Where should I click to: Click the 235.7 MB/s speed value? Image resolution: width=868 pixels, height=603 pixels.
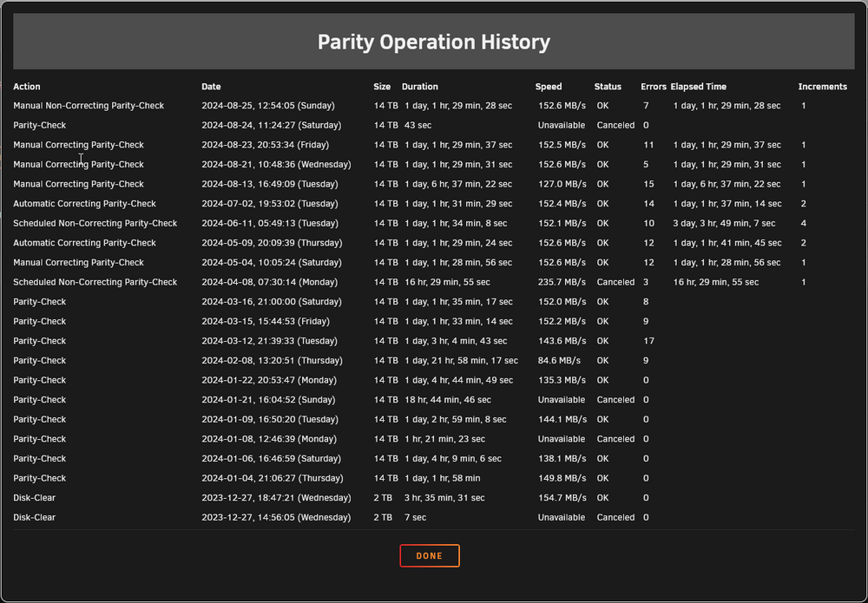[562, 282]
